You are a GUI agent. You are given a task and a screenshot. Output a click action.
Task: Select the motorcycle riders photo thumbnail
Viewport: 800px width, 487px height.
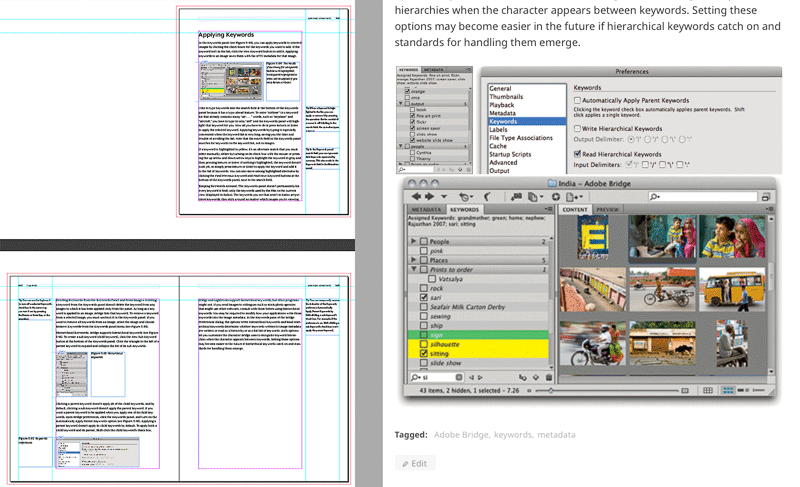(x=593, y=344)
